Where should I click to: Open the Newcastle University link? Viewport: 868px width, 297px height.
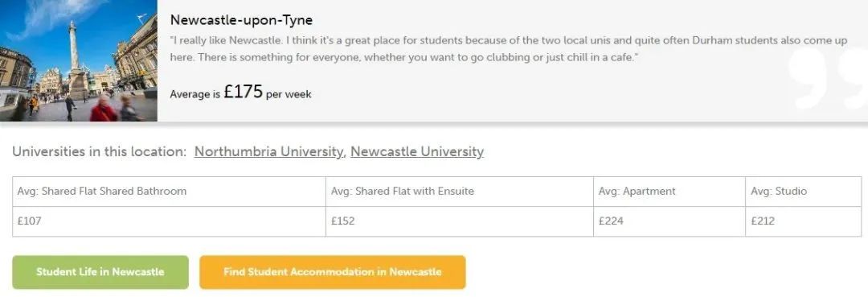click(417, 151)
